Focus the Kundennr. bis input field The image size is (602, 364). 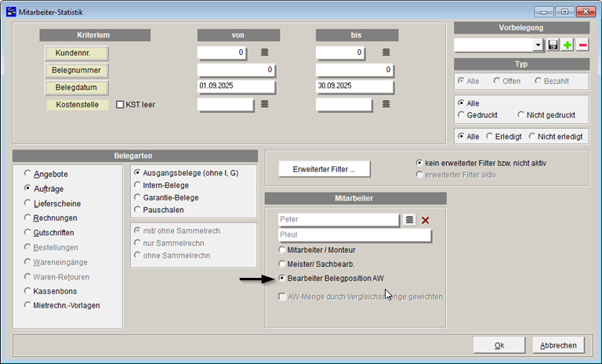[340, 52]
